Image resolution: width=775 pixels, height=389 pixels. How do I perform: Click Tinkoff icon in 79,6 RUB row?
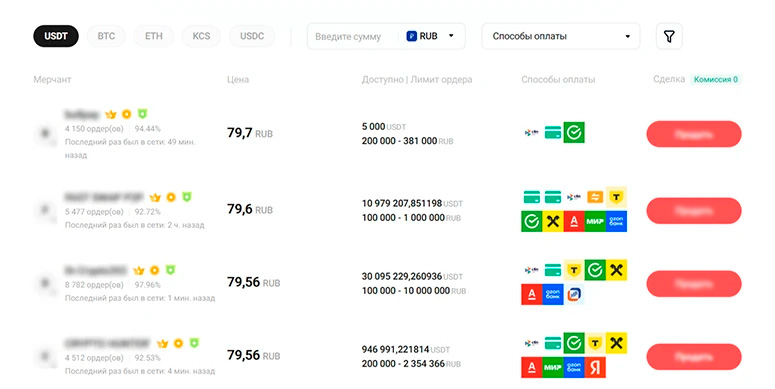[x=616, y=197]
